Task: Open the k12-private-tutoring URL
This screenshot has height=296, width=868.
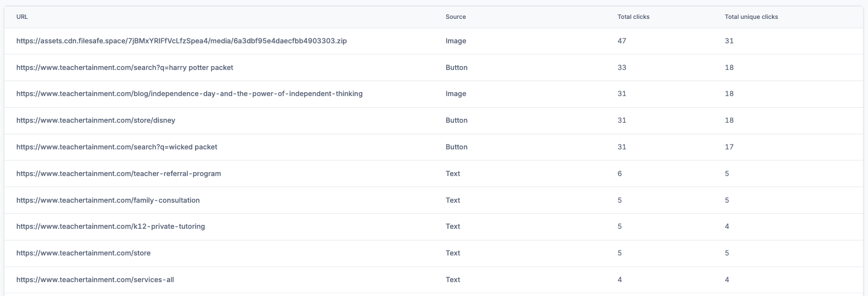Action: point(111,227)
